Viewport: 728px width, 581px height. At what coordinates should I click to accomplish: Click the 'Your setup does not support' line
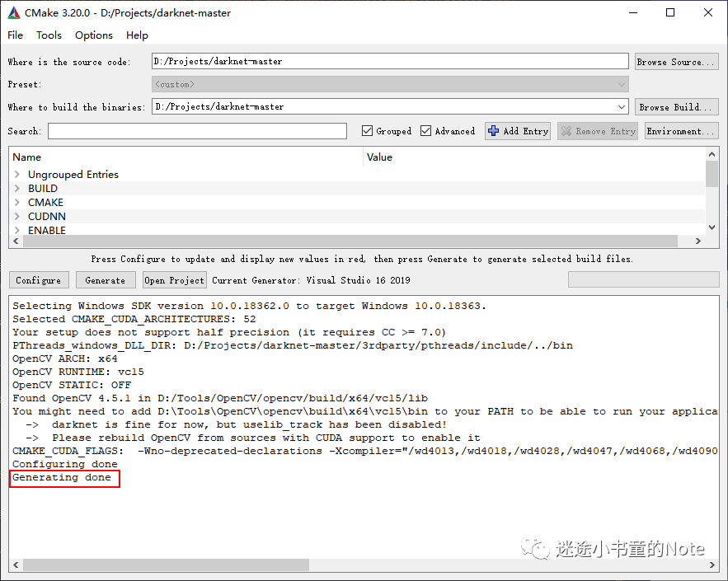(229, 332)
